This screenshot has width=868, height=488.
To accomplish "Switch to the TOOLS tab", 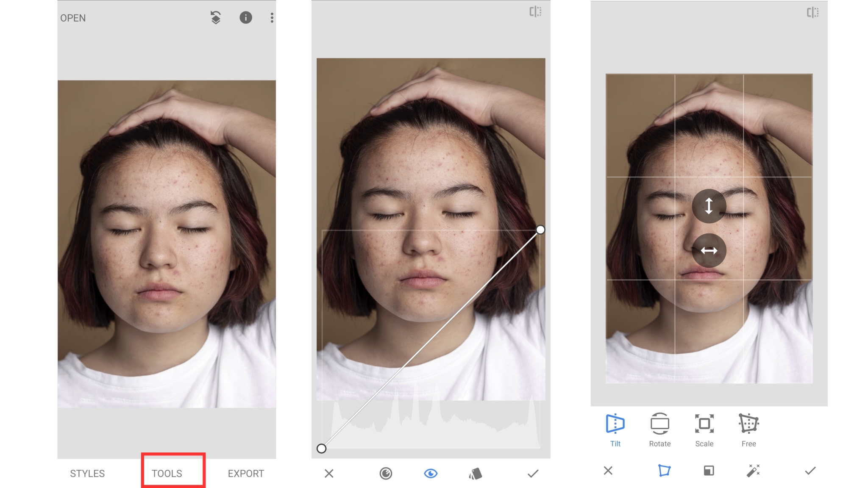I will click(168, 474).
